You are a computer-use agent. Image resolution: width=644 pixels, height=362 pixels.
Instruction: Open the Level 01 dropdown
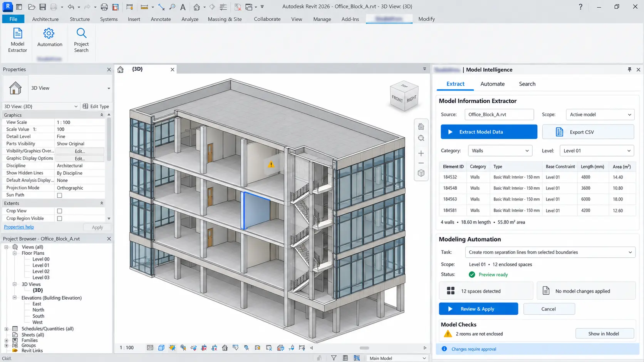[597, 151]
